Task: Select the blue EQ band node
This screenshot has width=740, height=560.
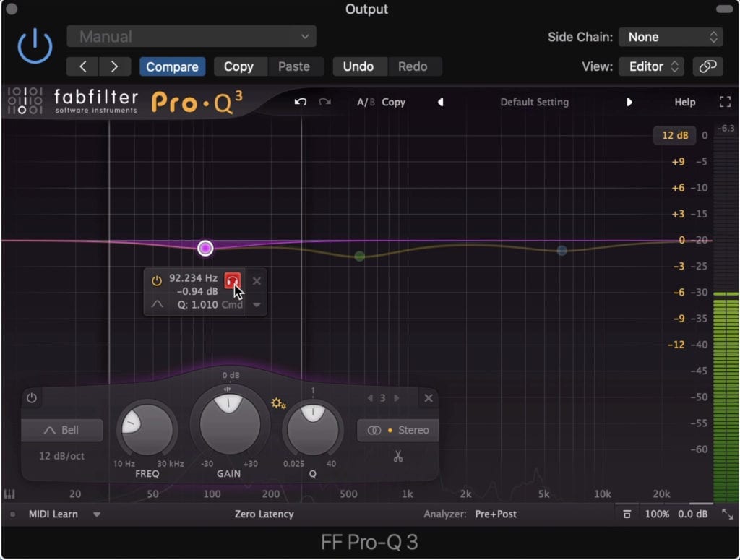Action: (x=562, y=251)
